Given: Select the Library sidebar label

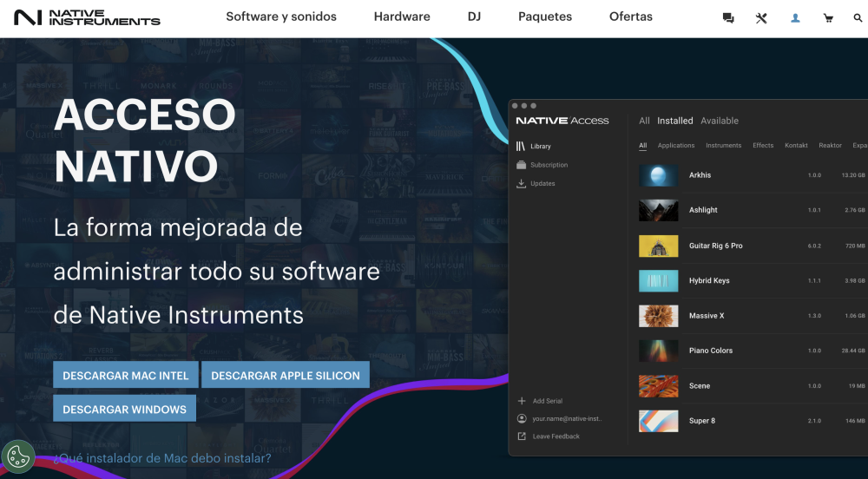Looking at the screenshot, I should pyautogui.click(x=540, y=147).
